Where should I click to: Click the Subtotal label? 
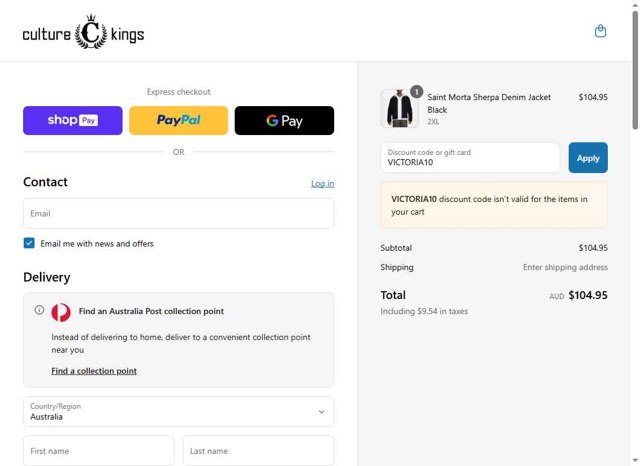(396, 248)
